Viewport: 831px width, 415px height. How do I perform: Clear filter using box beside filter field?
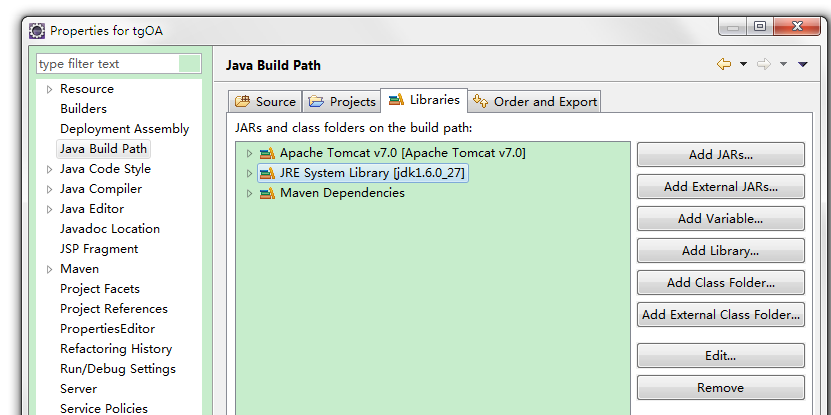pos(190,64)
